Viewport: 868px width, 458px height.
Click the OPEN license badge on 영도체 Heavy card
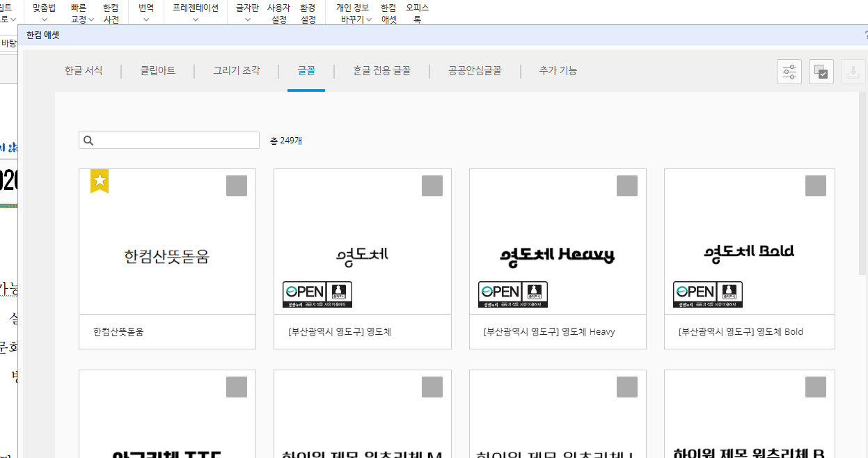point(513,294)
